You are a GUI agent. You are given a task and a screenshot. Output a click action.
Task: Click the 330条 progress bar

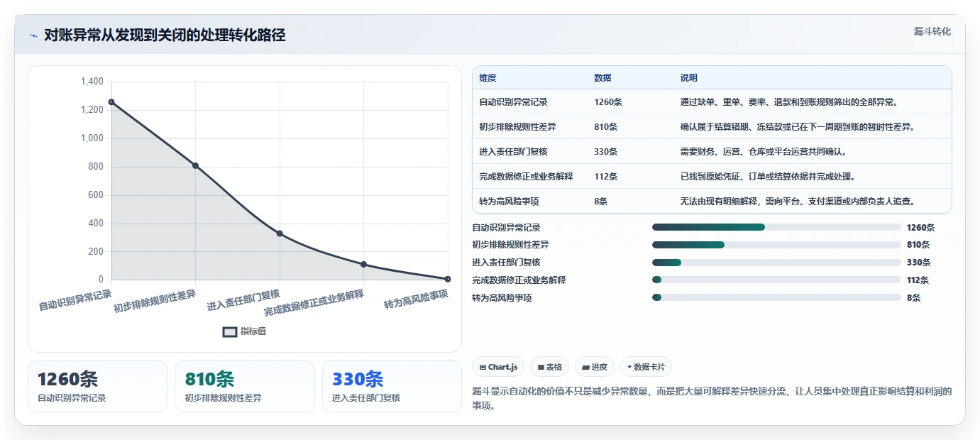(776, 263)
